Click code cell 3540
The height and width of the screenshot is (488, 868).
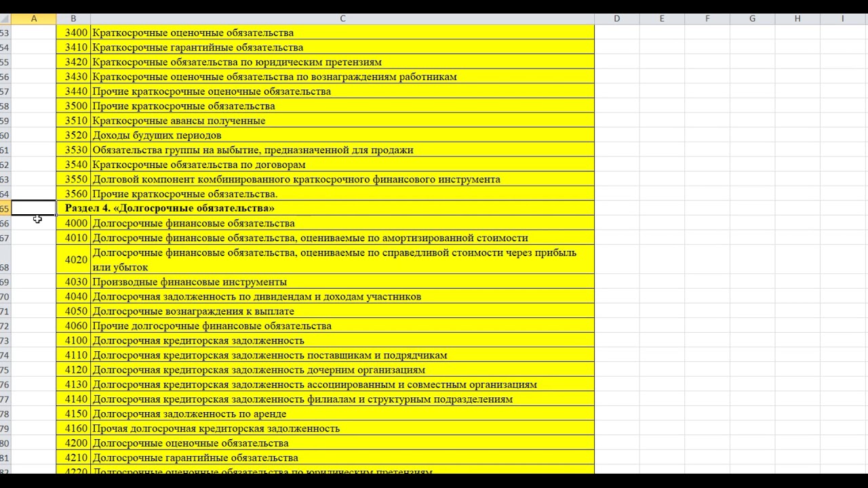(73, 165)
